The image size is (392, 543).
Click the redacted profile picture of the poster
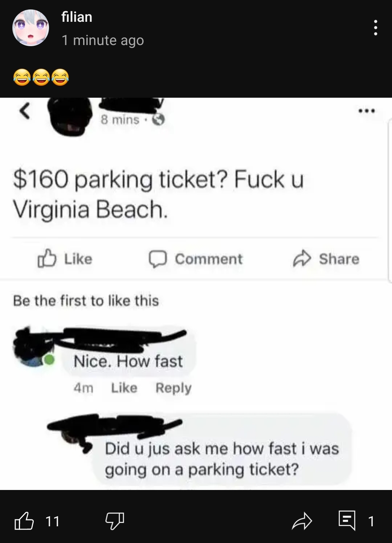[x=70, y=116]
